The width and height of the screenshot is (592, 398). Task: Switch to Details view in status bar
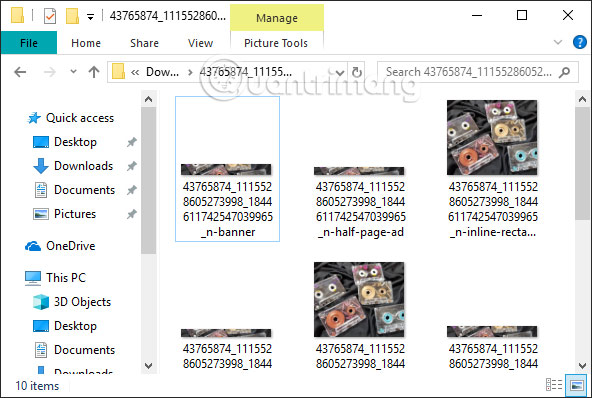[554, 385]
